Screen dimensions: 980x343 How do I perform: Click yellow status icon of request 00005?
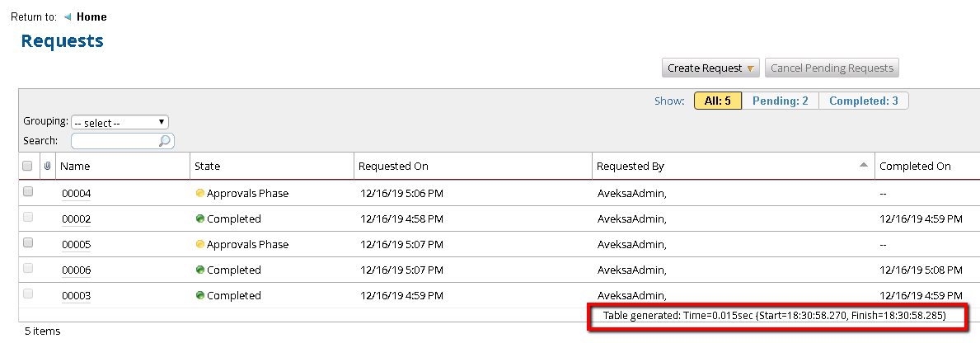pos(200,244)
